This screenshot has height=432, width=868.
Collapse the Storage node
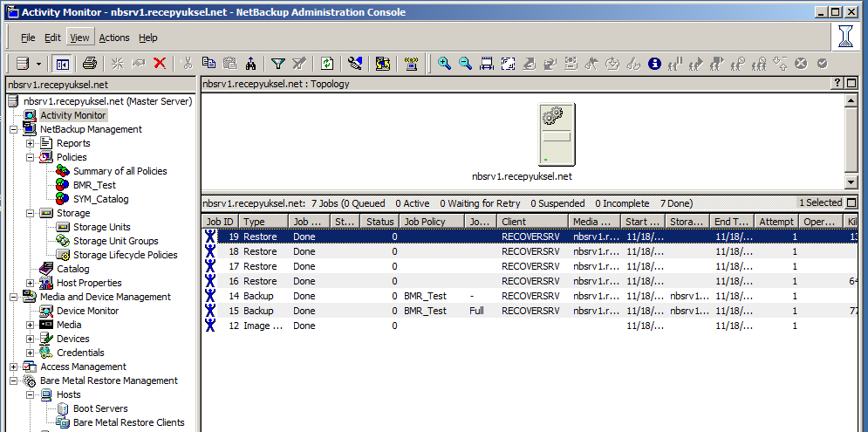click(30, 213)
